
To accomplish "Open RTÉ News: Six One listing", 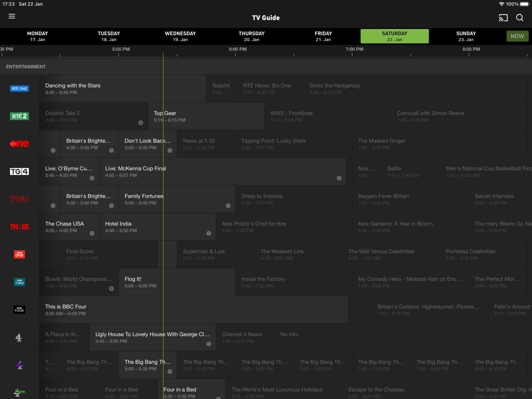I will [x=270, y=88].
